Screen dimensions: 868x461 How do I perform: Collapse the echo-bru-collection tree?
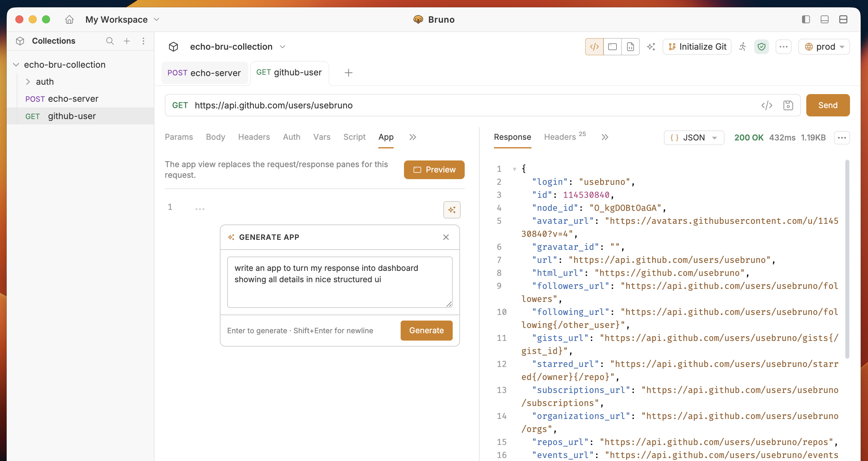pos(16,65)
